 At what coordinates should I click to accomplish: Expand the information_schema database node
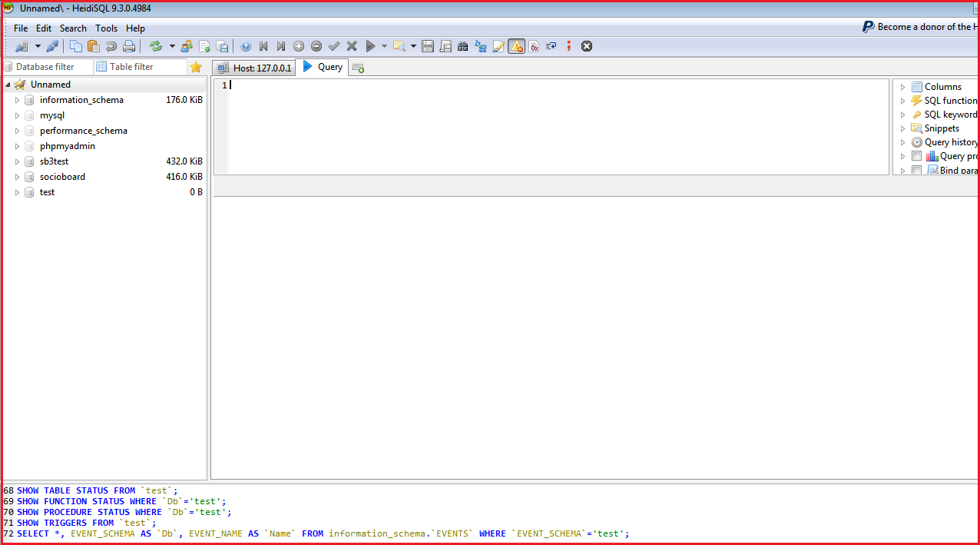point(17,100)
